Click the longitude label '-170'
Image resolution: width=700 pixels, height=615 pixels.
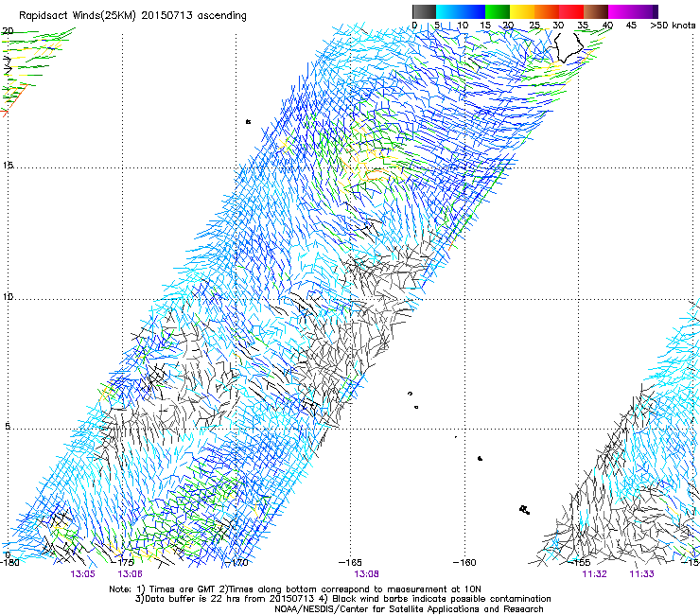(x=236, y=562)
